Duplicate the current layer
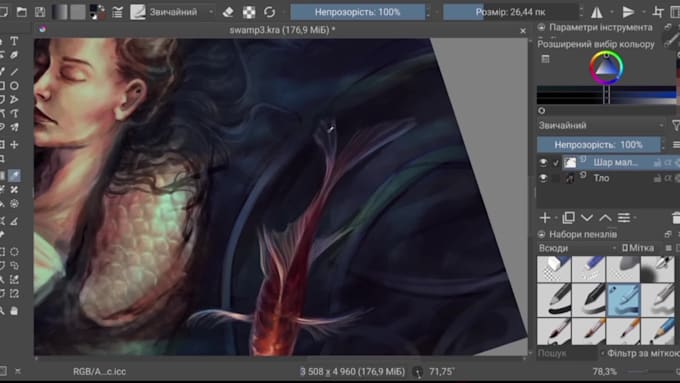The width and height of the screenshot is (680, 383). pos(568,218)
